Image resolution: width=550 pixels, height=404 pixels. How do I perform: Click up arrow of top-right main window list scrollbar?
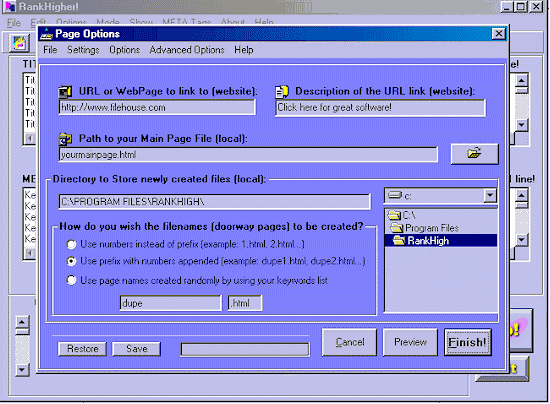click(522, 81)
